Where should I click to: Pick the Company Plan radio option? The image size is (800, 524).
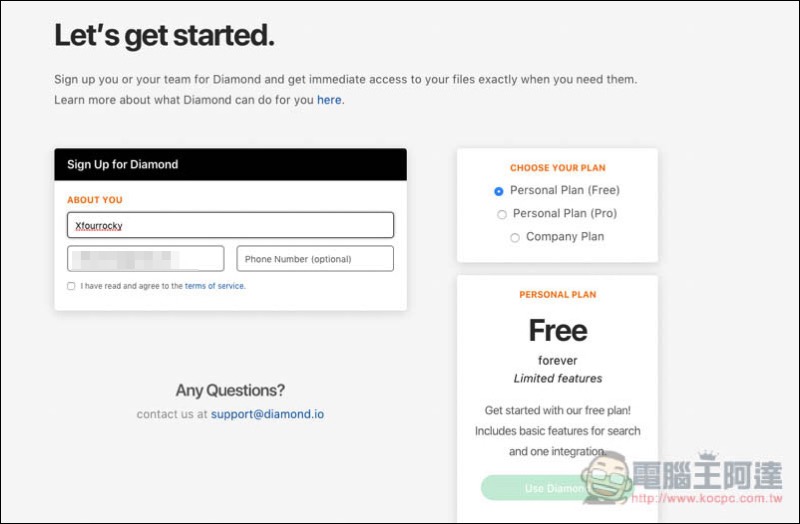515,238
